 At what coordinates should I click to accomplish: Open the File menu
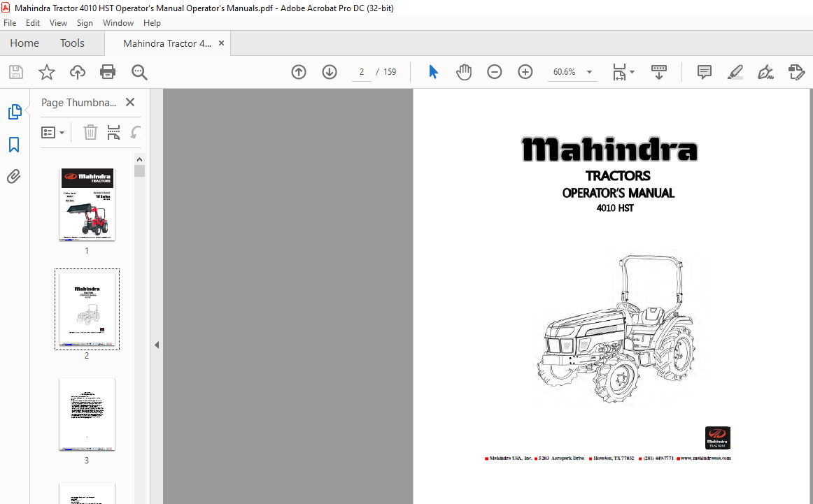(10, 23)
